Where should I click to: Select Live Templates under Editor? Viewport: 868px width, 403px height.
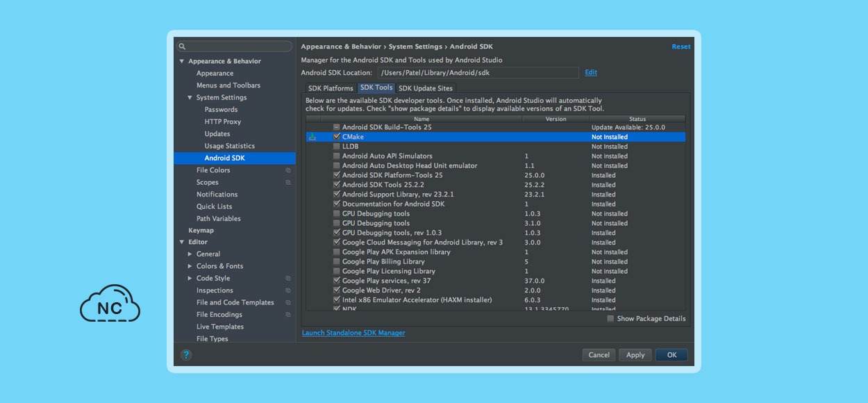point(220,327)
